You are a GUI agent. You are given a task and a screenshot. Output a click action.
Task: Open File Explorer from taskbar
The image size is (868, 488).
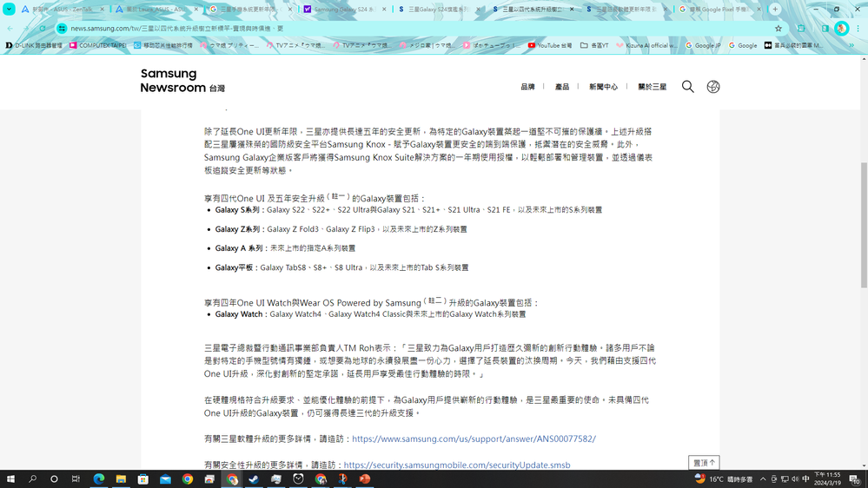tap(121, 479)
